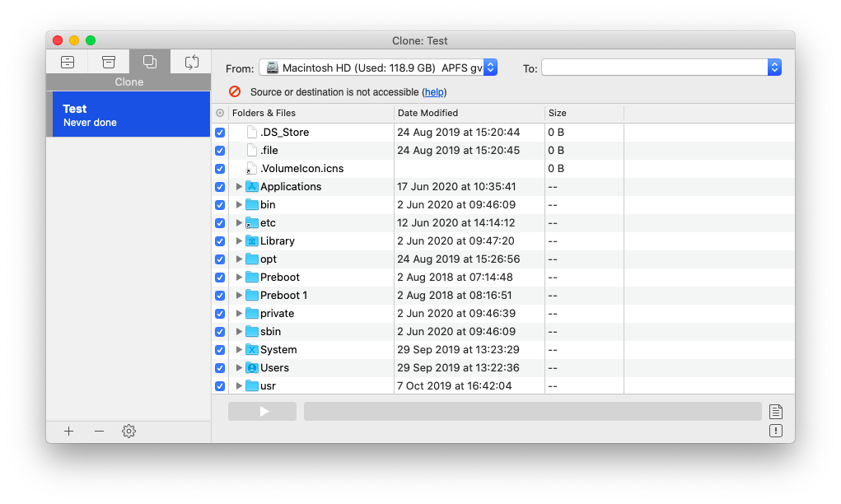Sort by Date Modified column
This screenshot has height=504, width=841.
coord(470,113)
